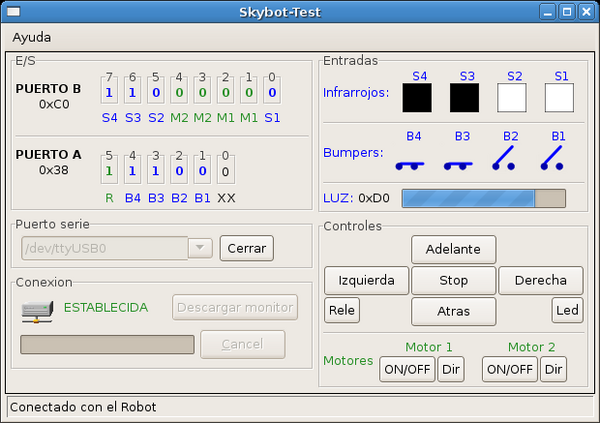The image size is (600, 423).
Task: Click the Cerrar serial port button
Action: [x=245, y=248]
